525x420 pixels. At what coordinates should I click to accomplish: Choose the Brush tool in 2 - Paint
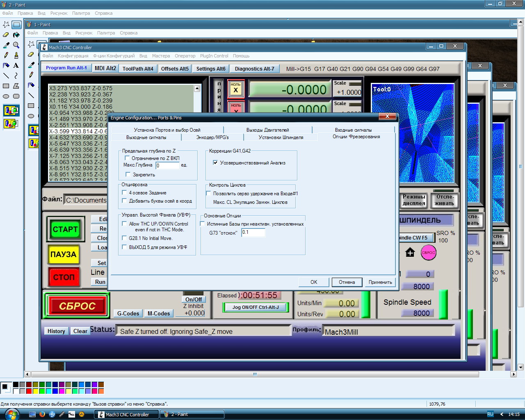[16, 55]
